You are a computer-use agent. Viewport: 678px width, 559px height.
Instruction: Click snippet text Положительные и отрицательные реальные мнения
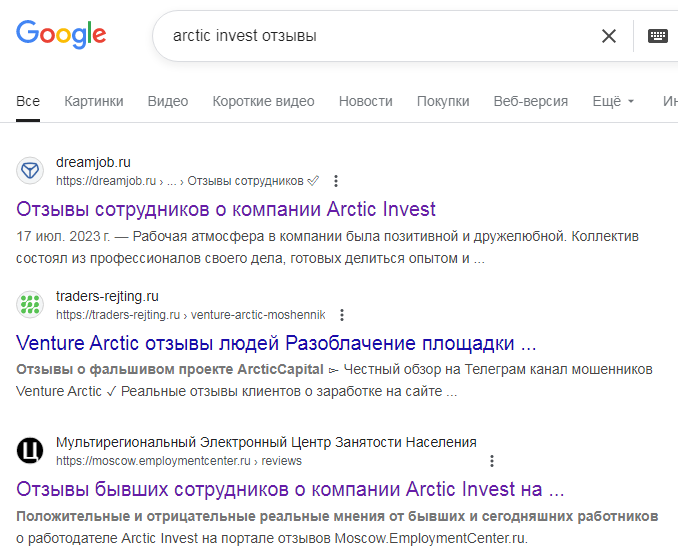point(201,516)
